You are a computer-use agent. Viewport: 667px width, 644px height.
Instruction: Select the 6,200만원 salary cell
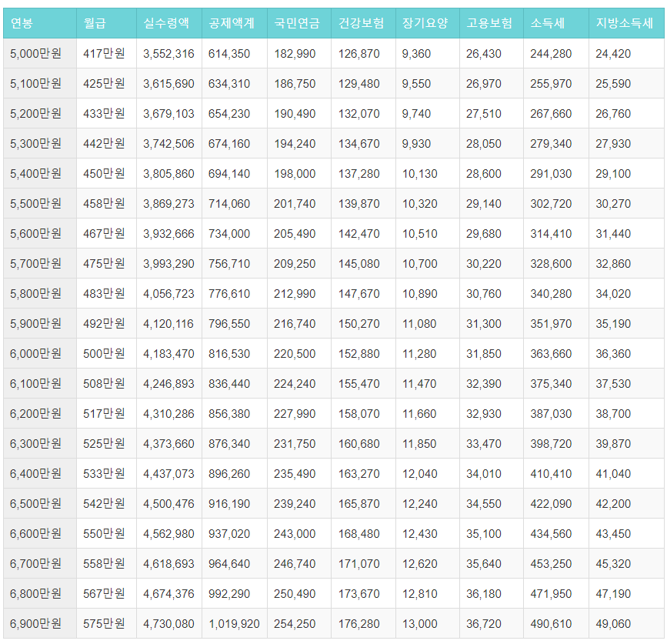coord(40,413)
